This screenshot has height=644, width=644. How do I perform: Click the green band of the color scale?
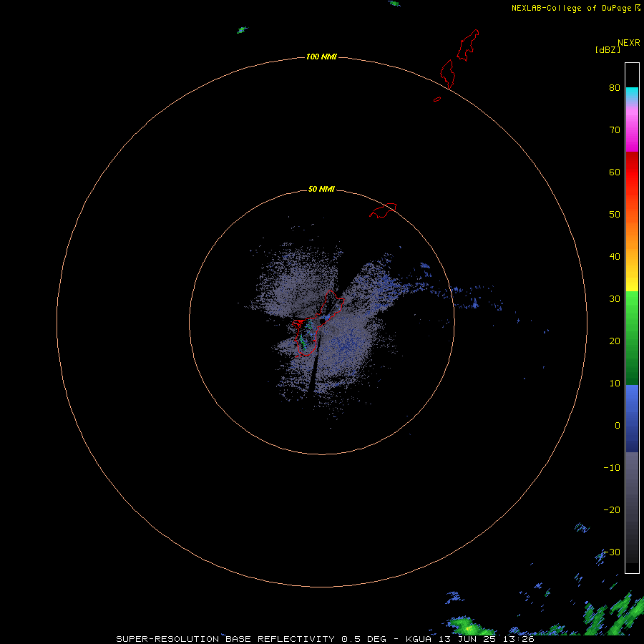pyautogui.click(x=632, y=338)
